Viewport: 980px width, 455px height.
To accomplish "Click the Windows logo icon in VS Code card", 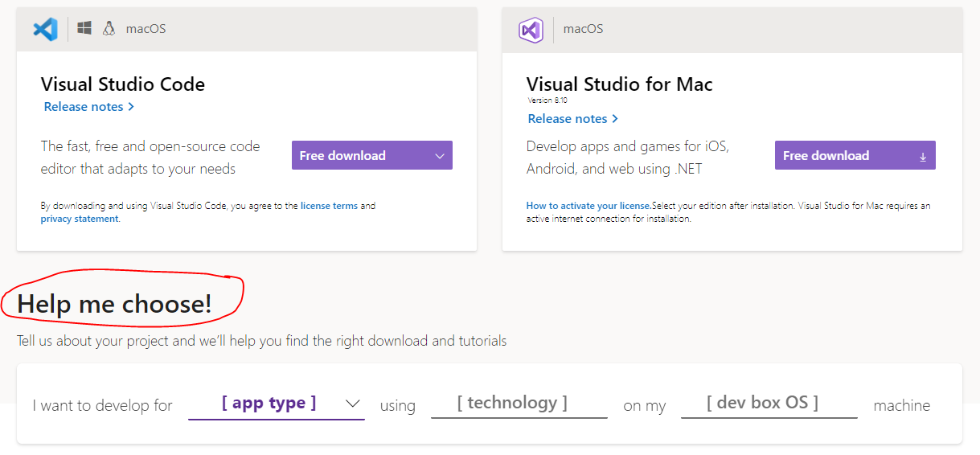I will [x=84, y=29].
